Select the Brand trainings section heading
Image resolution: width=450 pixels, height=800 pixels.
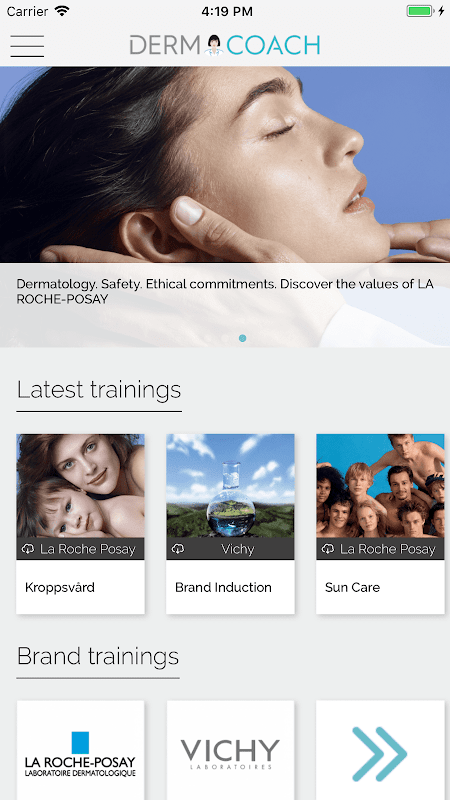(98, 656)
